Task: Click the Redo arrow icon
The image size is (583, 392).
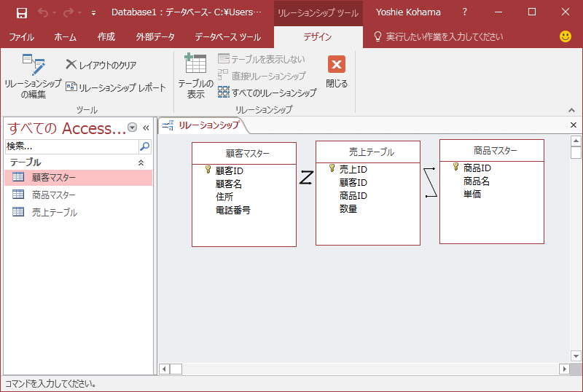Action: pyautogui.click(x=69, y=13)
